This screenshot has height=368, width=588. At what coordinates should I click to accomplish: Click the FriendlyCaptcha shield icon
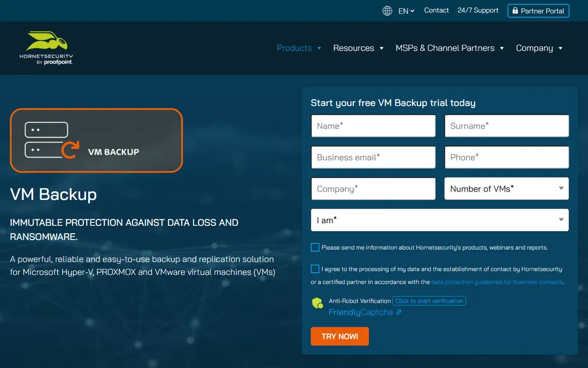coord(317,303)
